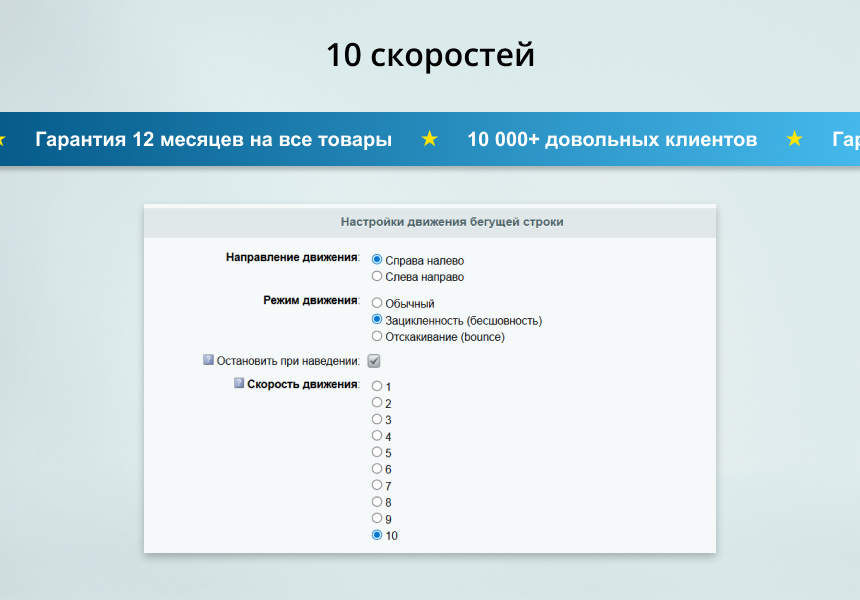Enable "Зацикленность (бесшовность)" mode

pyautogui.click(x=377, y=319)
